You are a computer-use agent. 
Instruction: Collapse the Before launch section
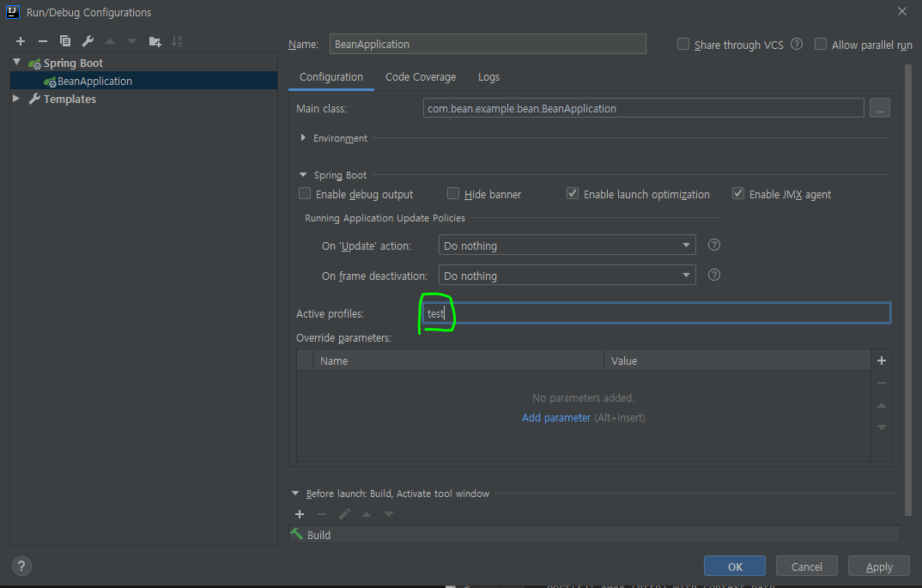(x=295, y=494)
